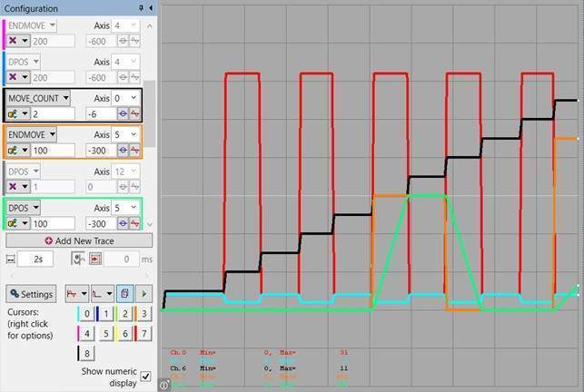Click the time base width icon
This screenshot has height=392, width=584.
click(x=10, y=260)
